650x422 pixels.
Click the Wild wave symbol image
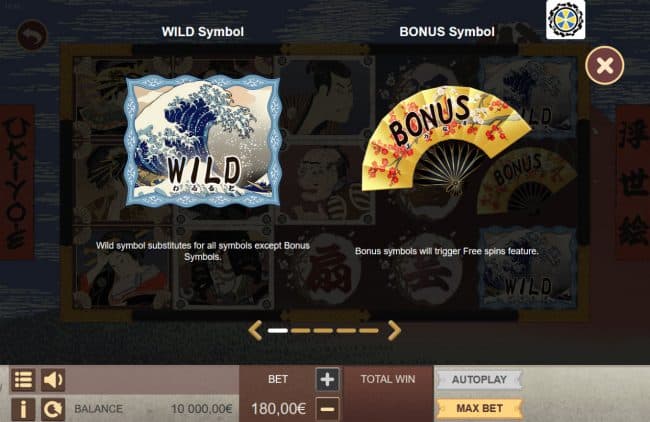203,141
